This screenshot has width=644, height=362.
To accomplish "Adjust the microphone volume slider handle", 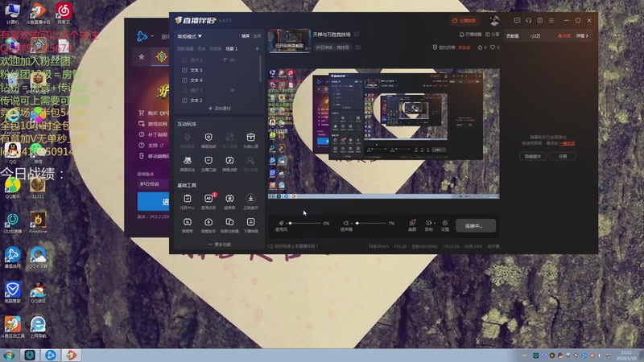I will [x=290, y=223].
